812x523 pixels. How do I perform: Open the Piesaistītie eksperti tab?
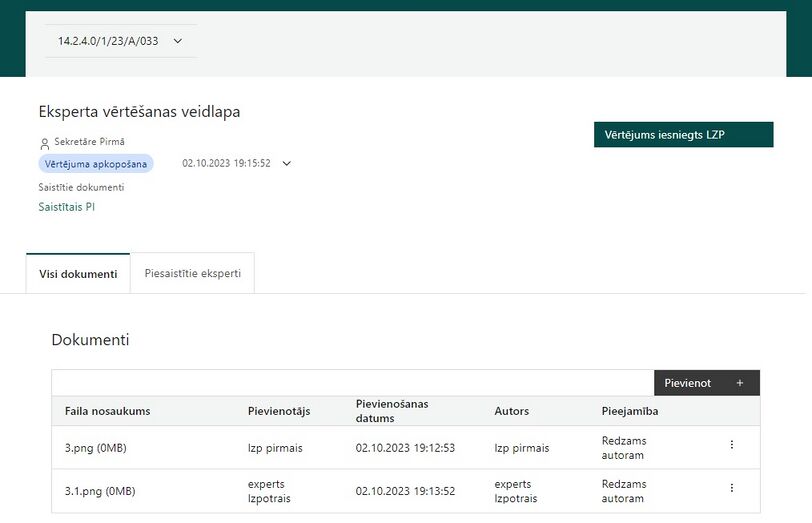[193, 273]
